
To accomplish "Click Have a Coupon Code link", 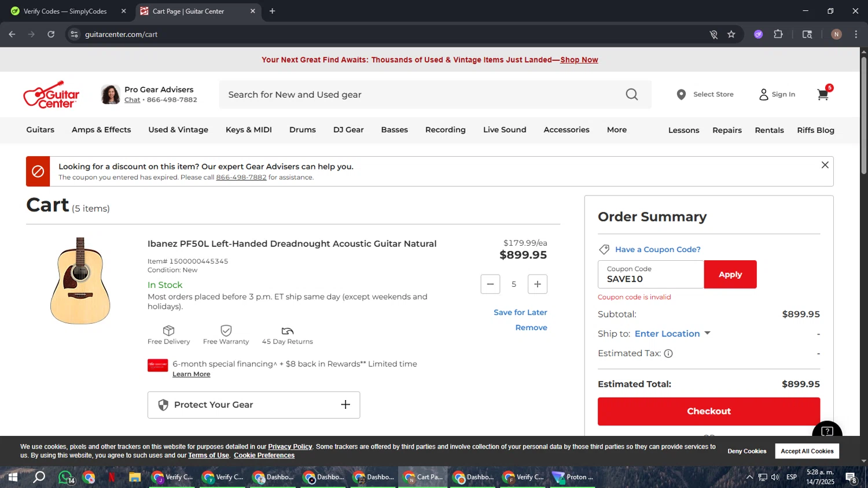I will pos(658,249).
